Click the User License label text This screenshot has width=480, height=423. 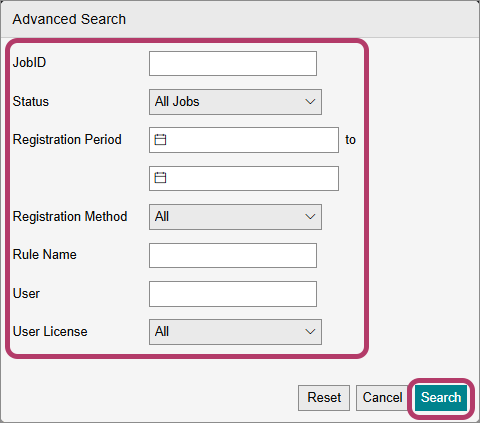[50, 332]
